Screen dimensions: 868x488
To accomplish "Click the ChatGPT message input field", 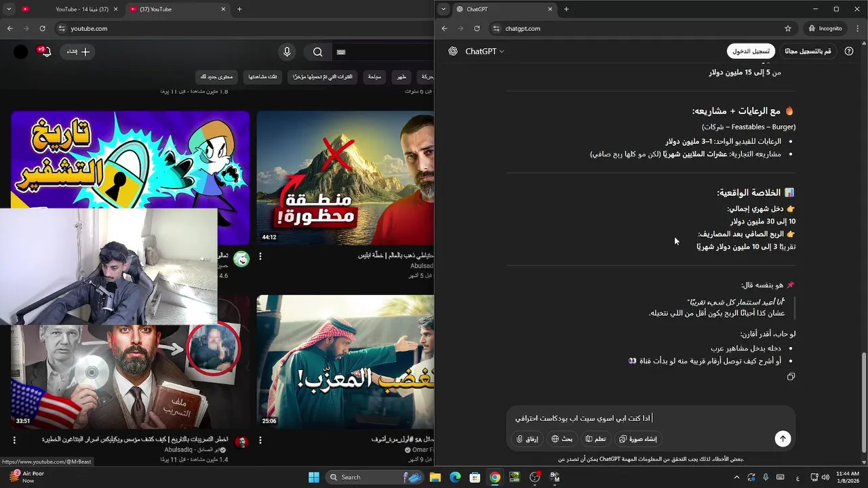I will click(x=651, y=418).
